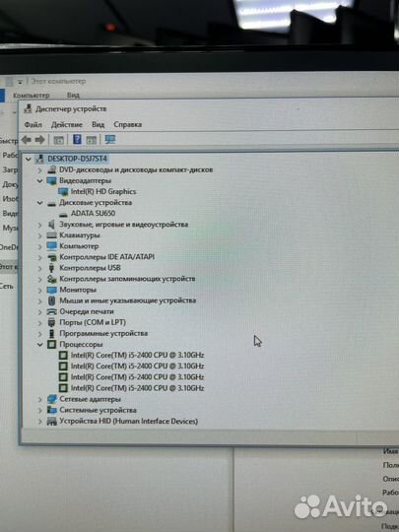Select the ADATA SU650 disk
The width and height of the screenshot is (399, 532).
point(93,214)
